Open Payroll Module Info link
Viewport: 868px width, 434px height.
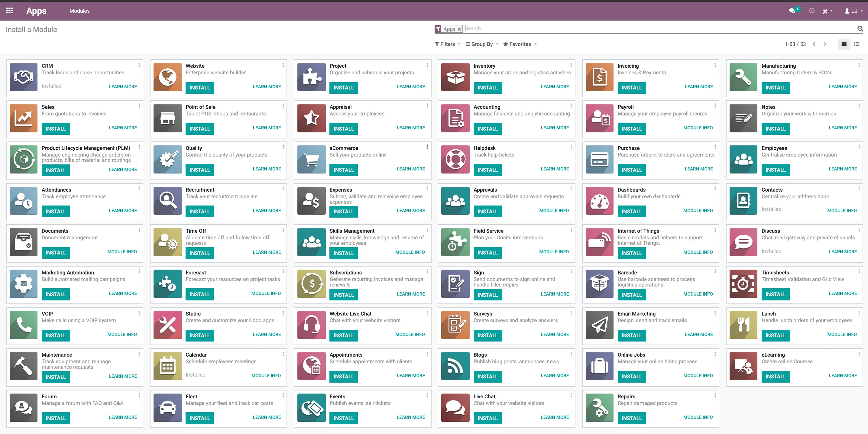click(698, 128)
